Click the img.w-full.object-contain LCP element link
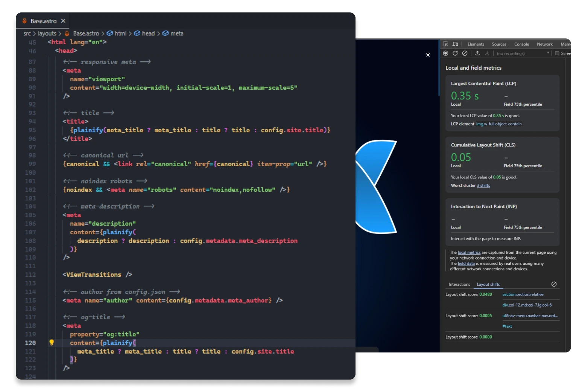Image resolution: width=588 pixels, height=392 pixels. pyautogui.click(x=499, y=124)
